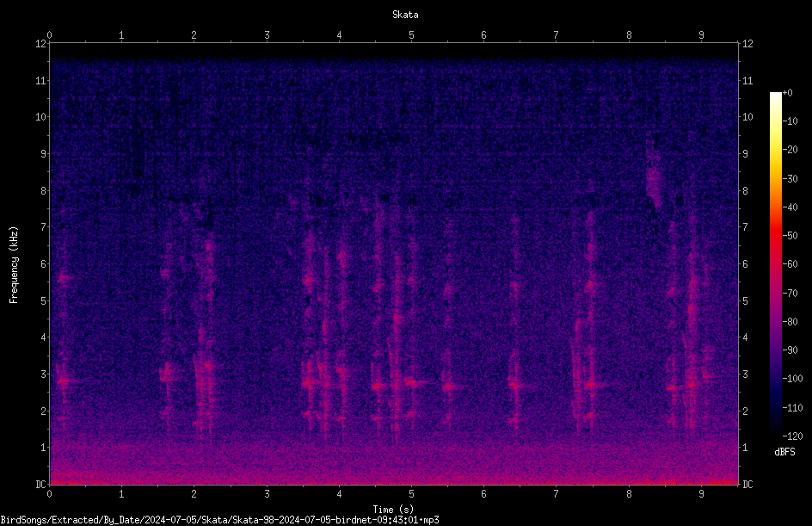This screenshot has height=526, width=812.
Task: Click the "+0" value on the color scale
Action: click(x=787, y=93)
